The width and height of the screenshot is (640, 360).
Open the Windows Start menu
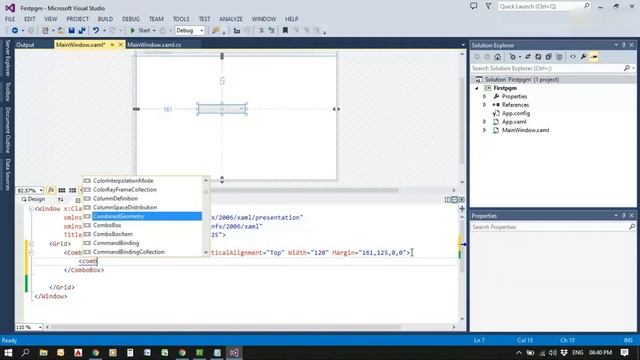[x=8, y=352]
